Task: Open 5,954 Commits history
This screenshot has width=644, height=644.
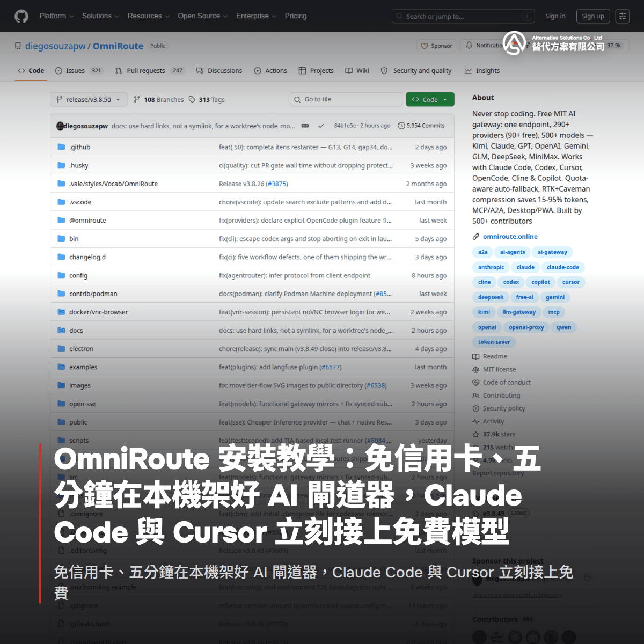Action: tap(421, 126)
